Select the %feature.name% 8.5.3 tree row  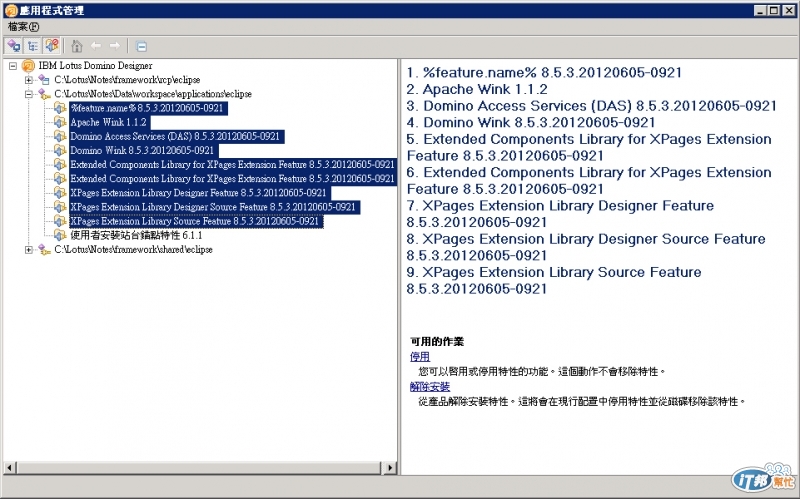(148, 108)
